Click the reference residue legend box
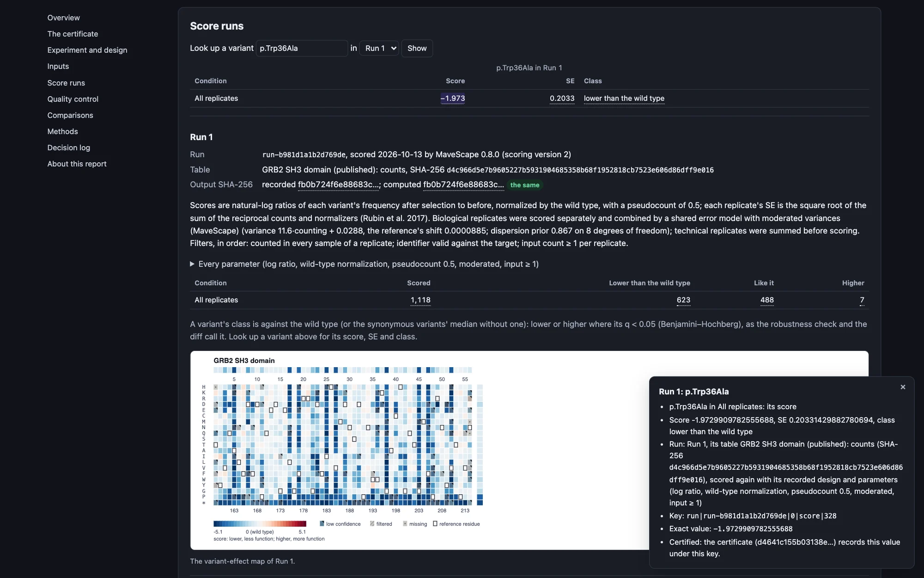 click(435, 523)
